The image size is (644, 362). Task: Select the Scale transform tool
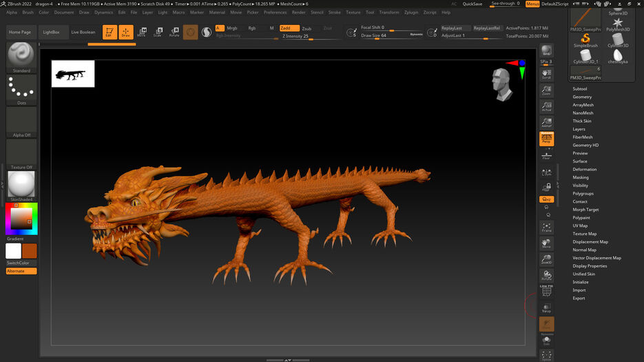click(x=158, y=32)
